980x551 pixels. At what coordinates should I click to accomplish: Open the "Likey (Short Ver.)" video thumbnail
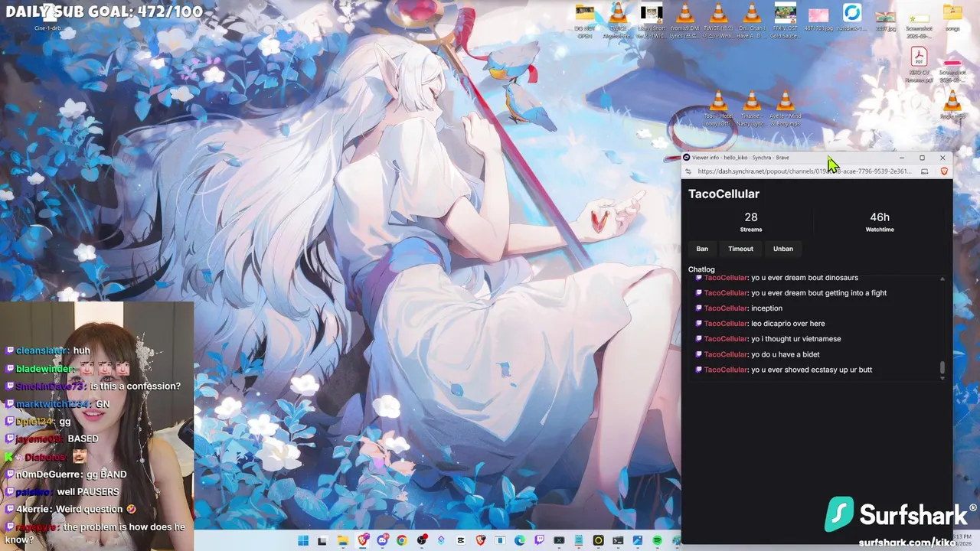coord(652,20)
